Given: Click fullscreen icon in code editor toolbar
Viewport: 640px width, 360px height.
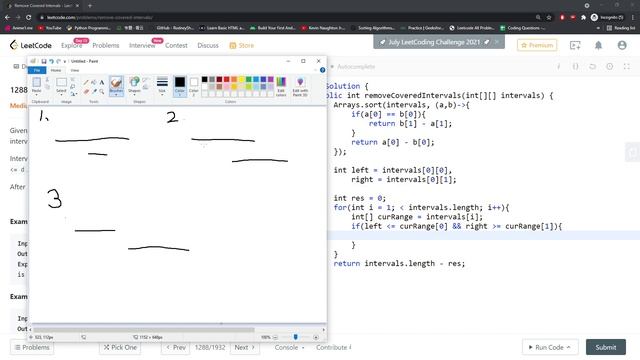Looking at the screenshot, I should click(x=627, y=67).
